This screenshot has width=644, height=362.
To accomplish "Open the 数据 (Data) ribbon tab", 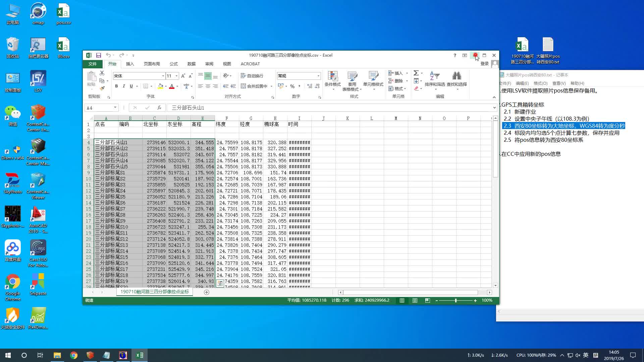I will tap(192, 64).
